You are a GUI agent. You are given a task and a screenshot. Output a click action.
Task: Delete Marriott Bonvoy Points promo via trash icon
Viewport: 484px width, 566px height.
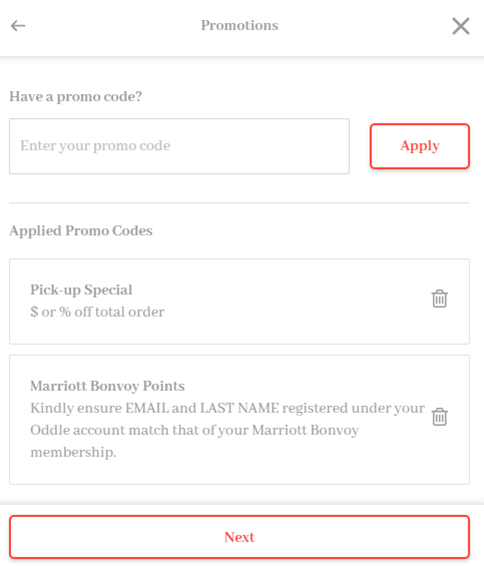[440, 417]
